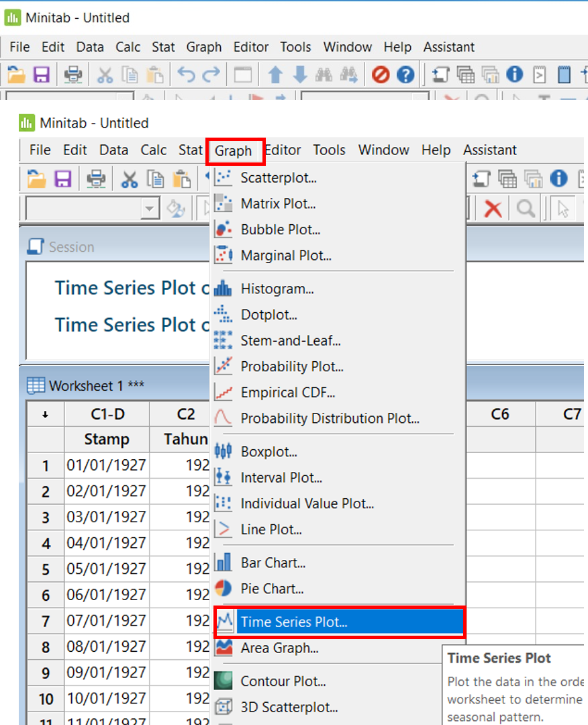Viewport: 588px width, 725px height.
Task: Choose Bar Chart... from Graph menu
Action: [338, 563]
